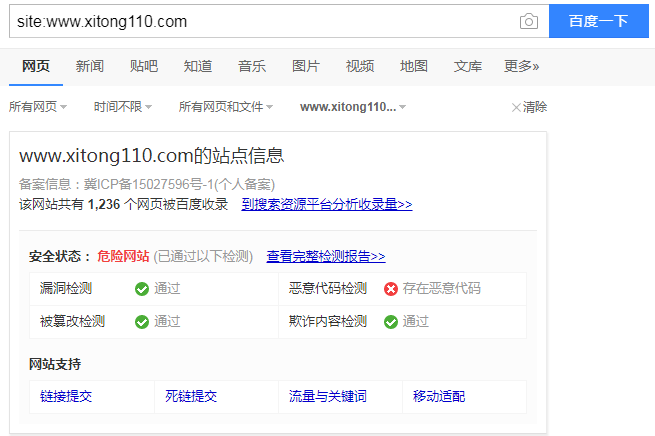This screenshot has height=436, width=655.
Task: Go to the 地图 tab
Action: [x=414, y=66]
